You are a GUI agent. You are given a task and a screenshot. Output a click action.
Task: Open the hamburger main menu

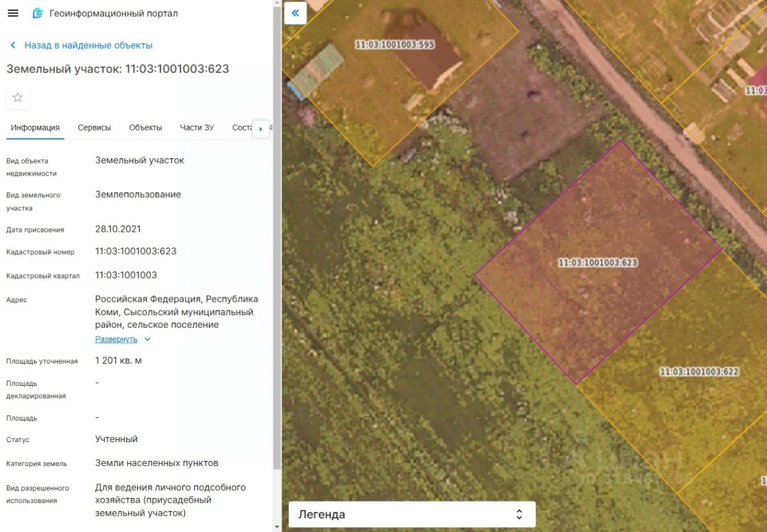13,13
